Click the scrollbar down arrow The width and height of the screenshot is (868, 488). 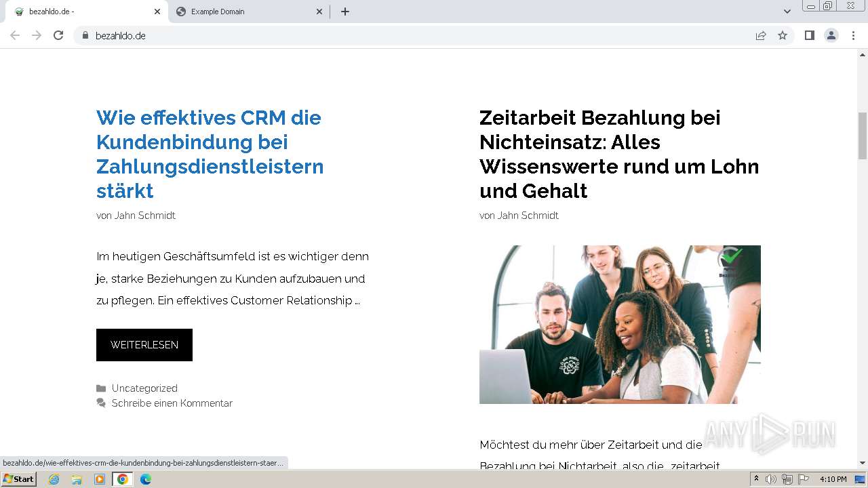(863, 463)
